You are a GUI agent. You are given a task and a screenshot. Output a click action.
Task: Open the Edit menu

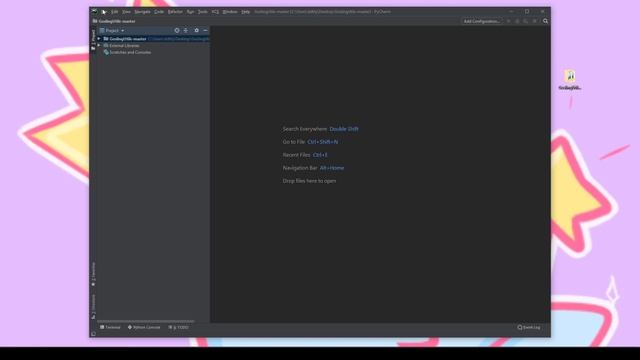(x=115, y=12)
